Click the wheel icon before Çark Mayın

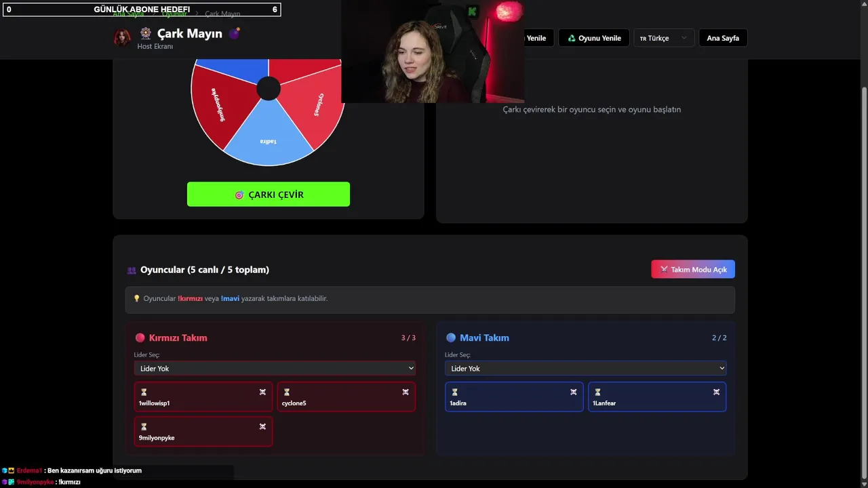145,33
